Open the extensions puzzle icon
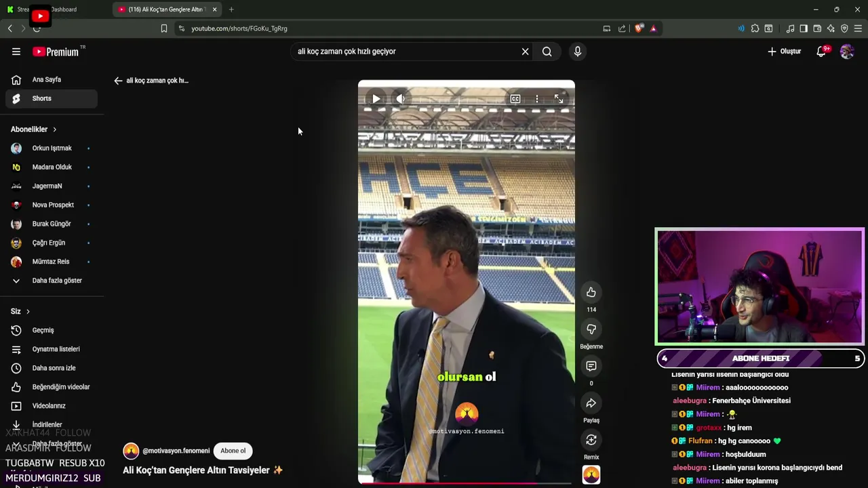This screenshot has width=868, height=488. point(755,28)
